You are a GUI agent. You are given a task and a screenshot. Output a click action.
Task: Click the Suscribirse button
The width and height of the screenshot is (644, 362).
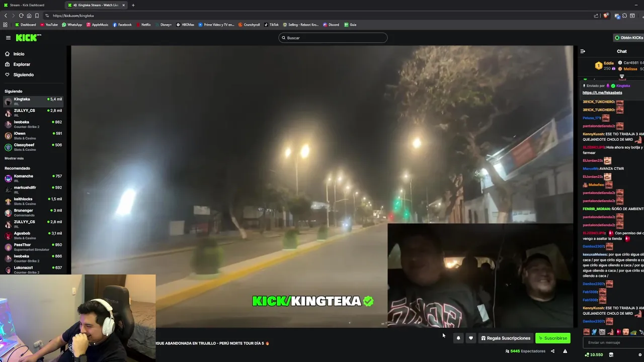552,338
